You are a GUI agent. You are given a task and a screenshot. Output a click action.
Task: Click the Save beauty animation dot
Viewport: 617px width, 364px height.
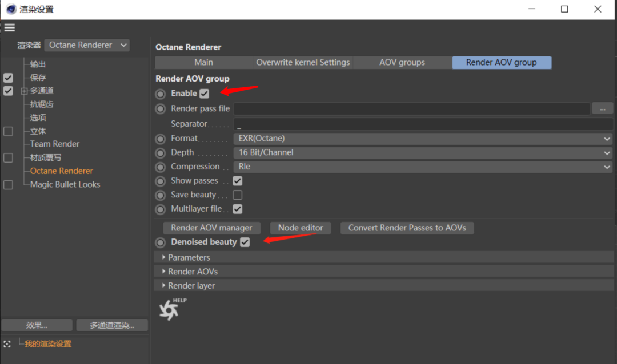(x=160, y=195)
